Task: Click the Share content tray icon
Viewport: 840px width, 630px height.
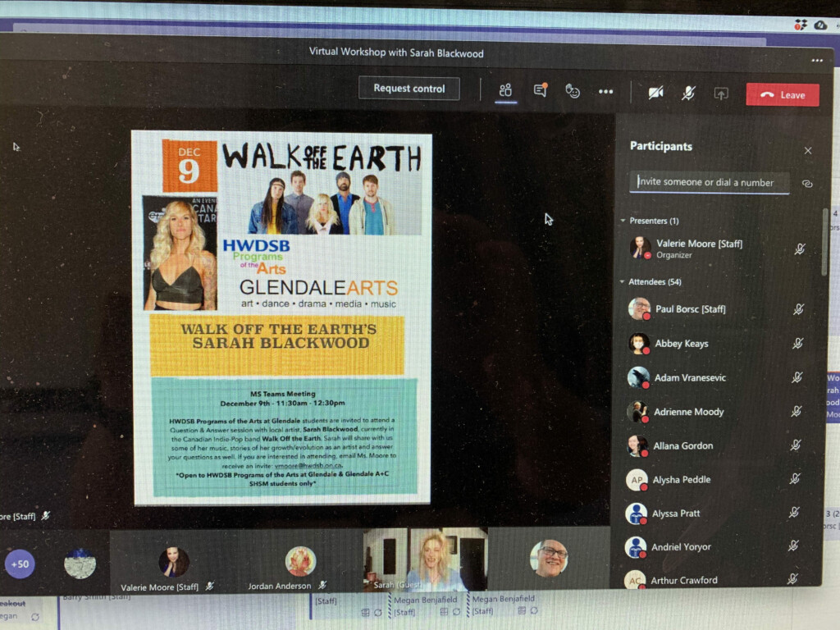Action: (720, 94)
